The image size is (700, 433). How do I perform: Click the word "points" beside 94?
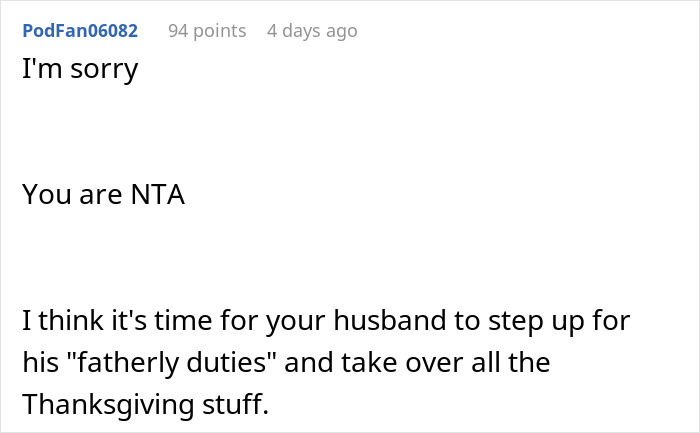(220, 31)
